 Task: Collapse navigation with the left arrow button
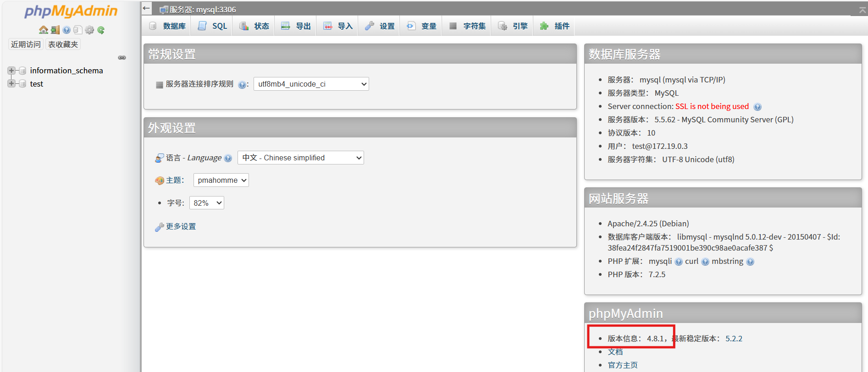(146, 8)
